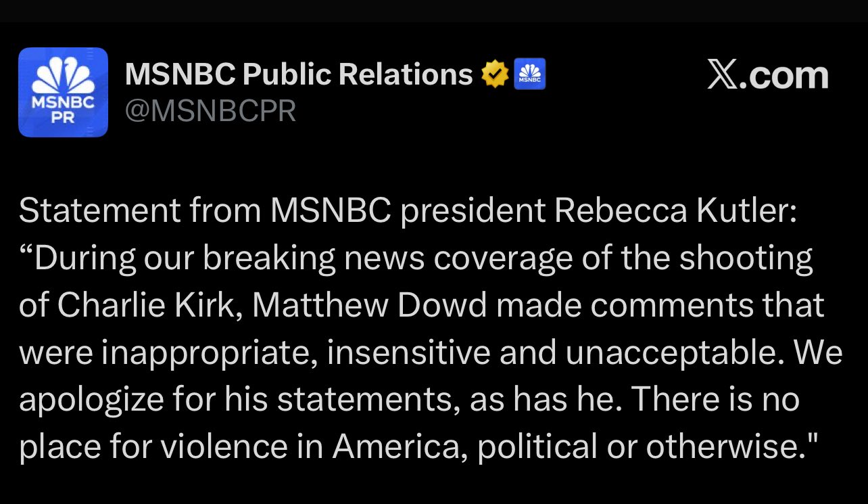Open the MSNBC PR profile avatar
The image size is (868, 504).
click(x=63, y=92)
